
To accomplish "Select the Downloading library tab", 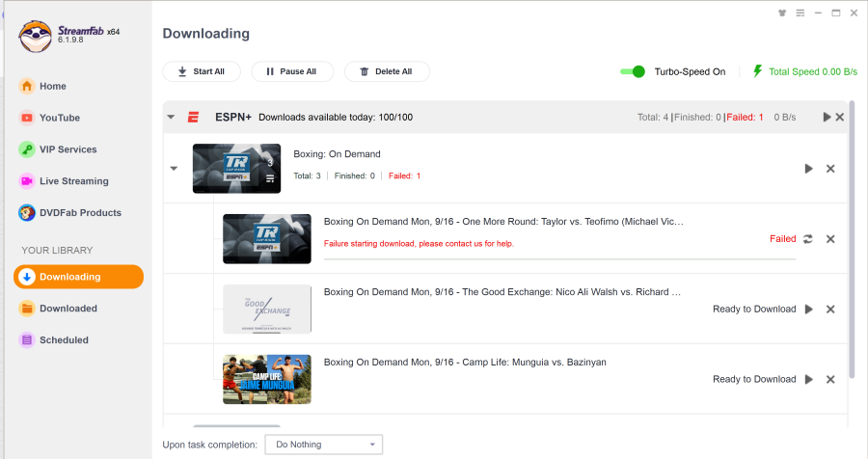I will pyautogui.click(x=79, y=277).
